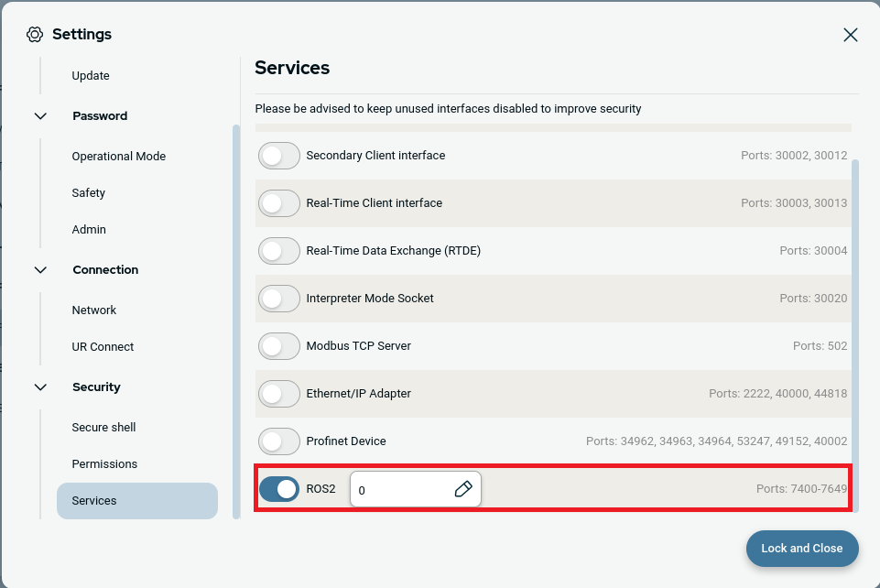This screenshot has height=588, width=880.
Task: Collapse the Password section chevron
Action: [x=40, y=116]
